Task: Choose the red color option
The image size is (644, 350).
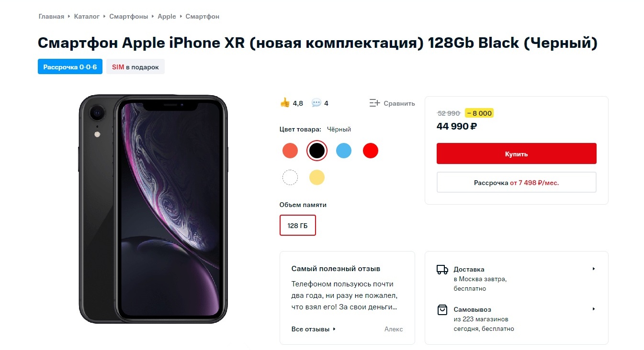Action: tap(371, 151)
